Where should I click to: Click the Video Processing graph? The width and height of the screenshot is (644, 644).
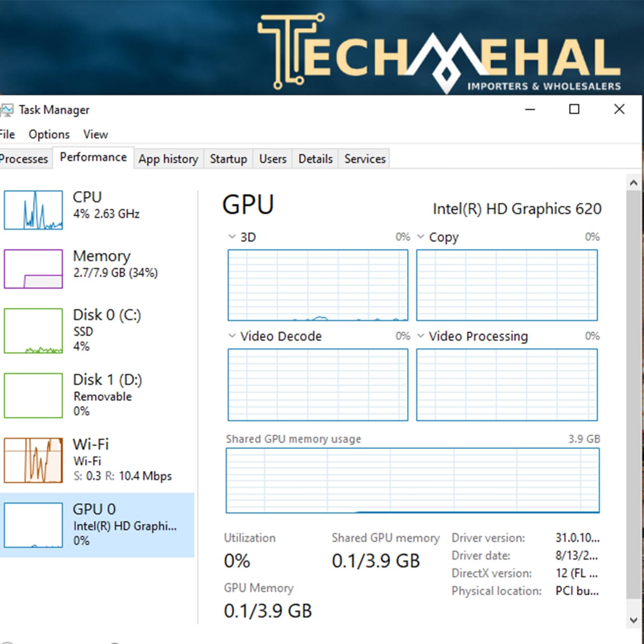507,385
